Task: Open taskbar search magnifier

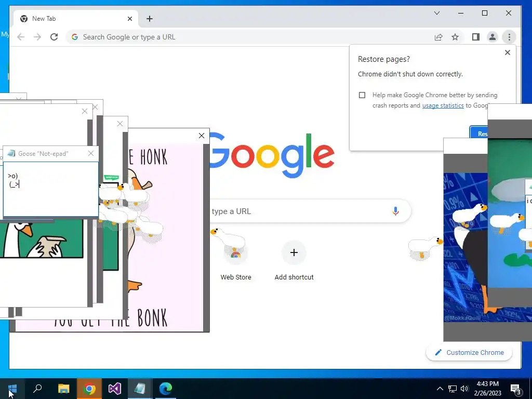Action: pyautogui.click(x=37, y=389)
